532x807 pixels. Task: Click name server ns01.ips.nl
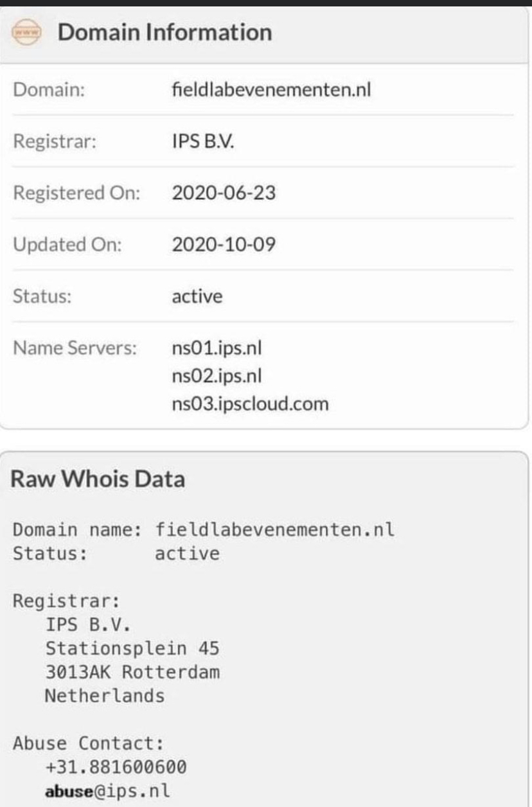(217, 348)
